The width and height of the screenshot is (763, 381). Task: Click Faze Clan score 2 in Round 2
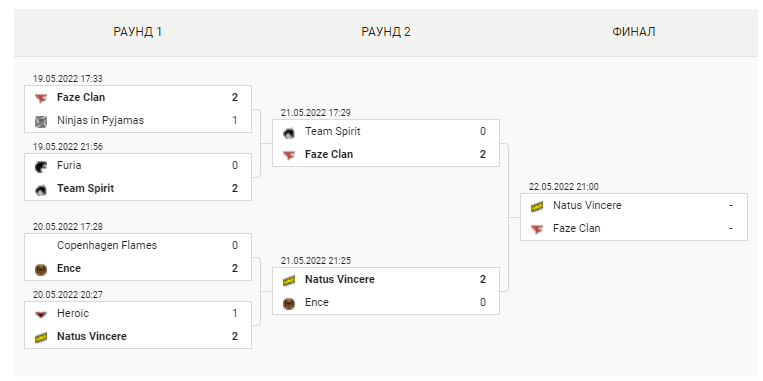(x=483, y=154)
